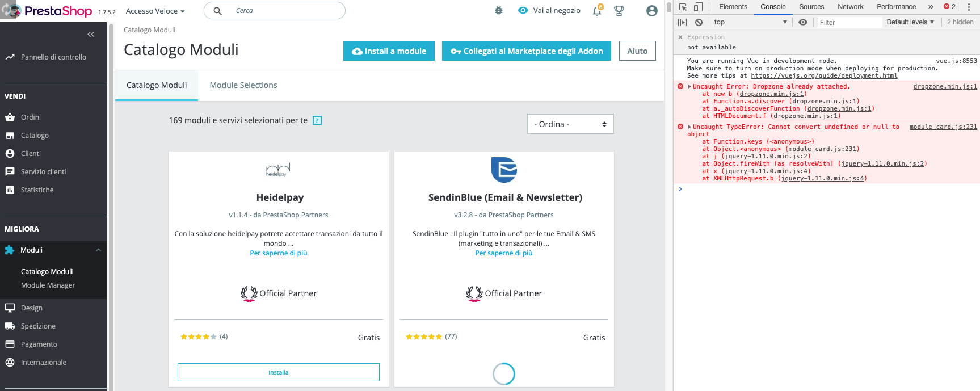Open vue.js:8553 source link

point(957,61)
